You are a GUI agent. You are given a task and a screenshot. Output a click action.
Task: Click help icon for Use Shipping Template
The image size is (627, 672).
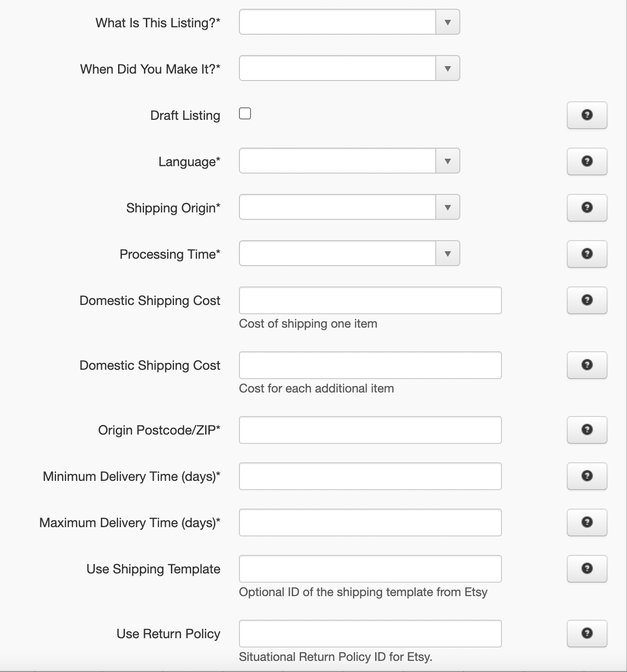click(587, 569)
